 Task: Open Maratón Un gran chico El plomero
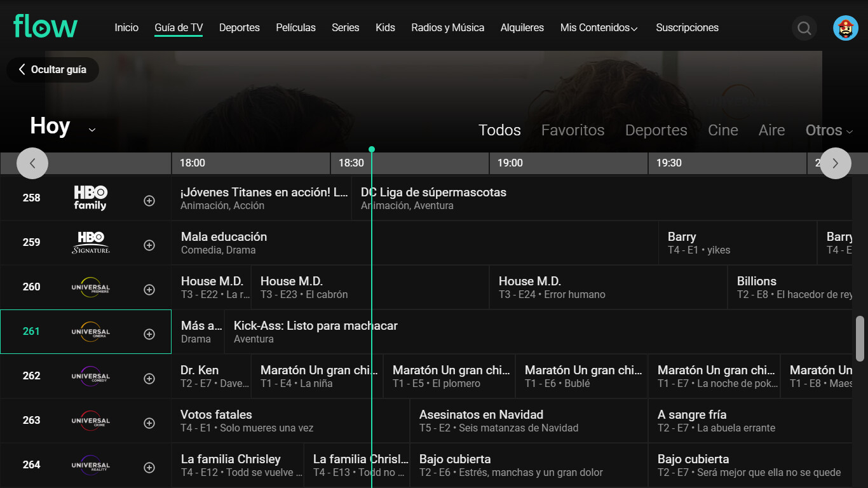(x=449, y=376)
